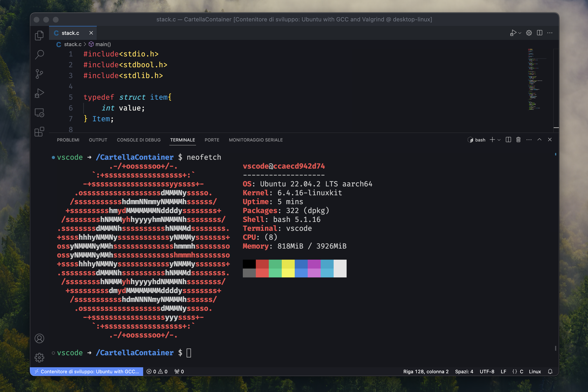
Task: Open the new terminal profile dropdown
Action: pos(499,140)
